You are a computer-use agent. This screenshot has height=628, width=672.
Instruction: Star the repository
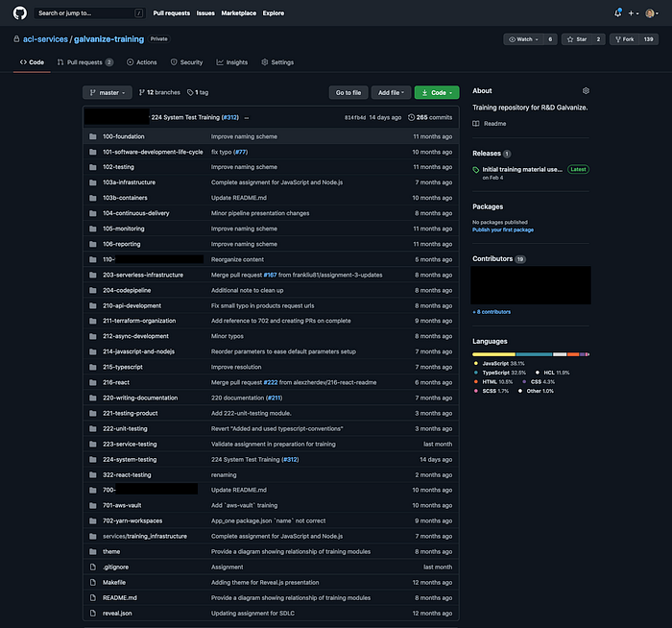[577, 39]
